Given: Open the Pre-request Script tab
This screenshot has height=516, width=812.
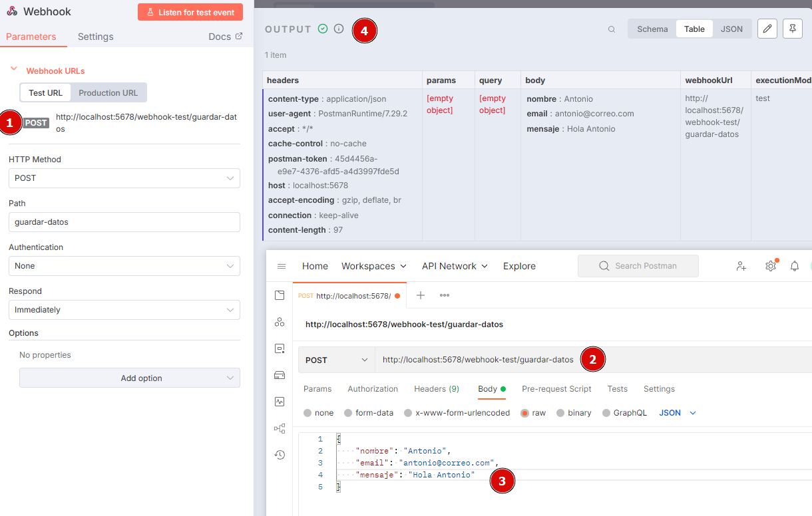Looking at the screenshot, I should (556, 389).
